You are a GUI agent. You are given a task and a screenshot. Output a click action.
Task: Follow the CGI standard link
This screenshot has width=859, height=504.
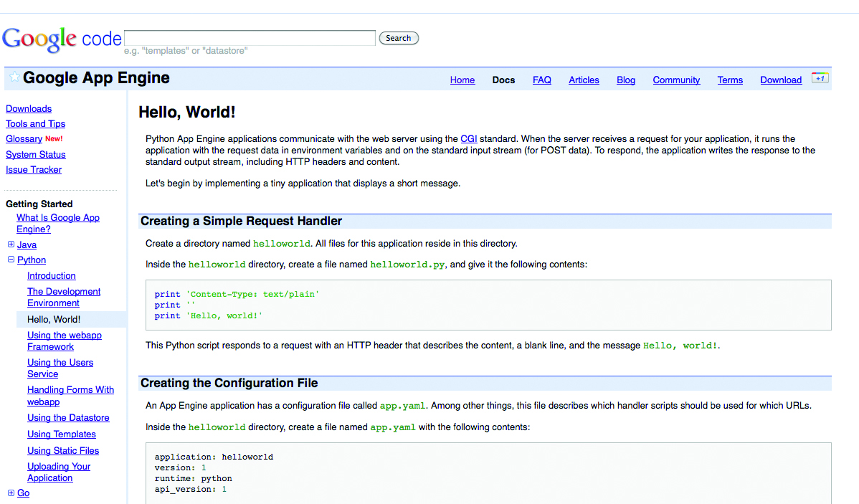coord(468,139)
